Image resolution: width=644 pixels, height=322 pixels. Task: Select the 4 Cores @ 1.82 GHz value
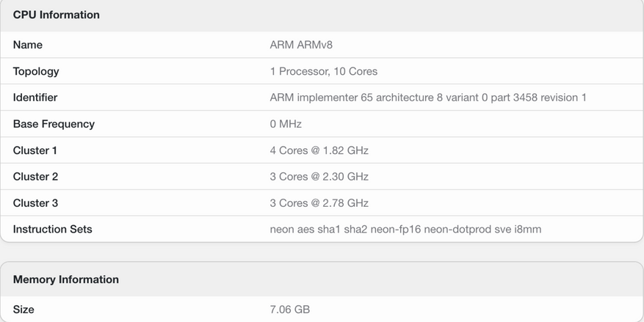coord(319,150)
